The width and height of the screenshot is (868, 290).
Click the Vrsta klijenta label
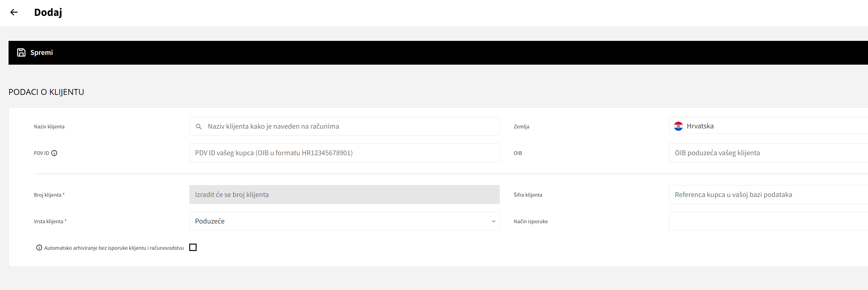click(x=50, y=222)
